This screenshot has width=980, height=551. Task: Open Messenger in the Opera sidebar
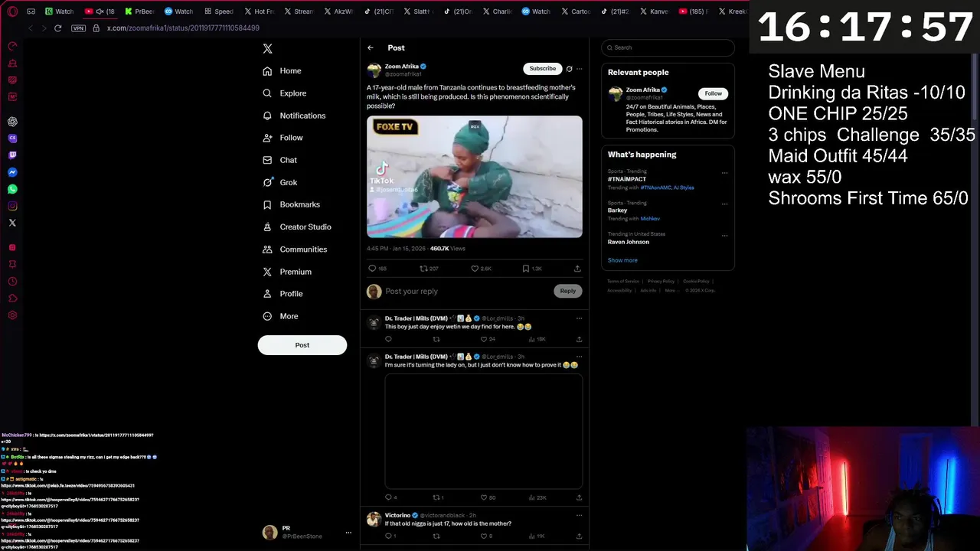12,172
